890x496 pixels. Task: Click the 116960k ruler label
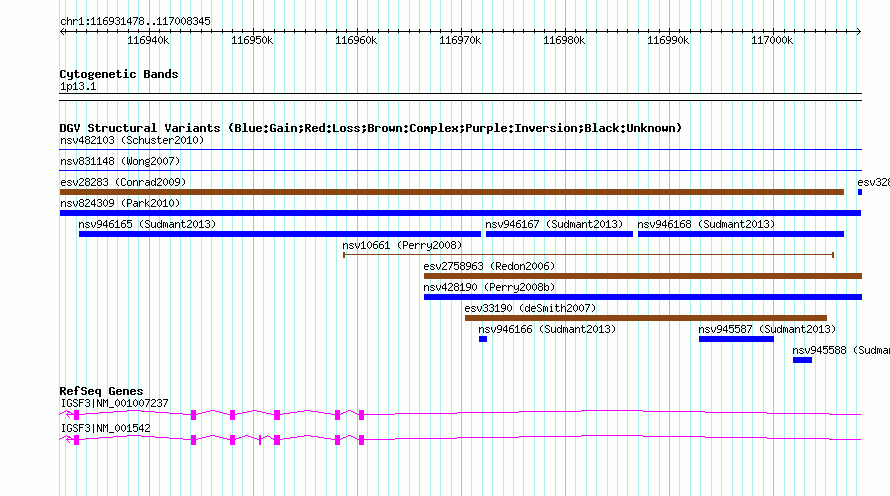356,40
